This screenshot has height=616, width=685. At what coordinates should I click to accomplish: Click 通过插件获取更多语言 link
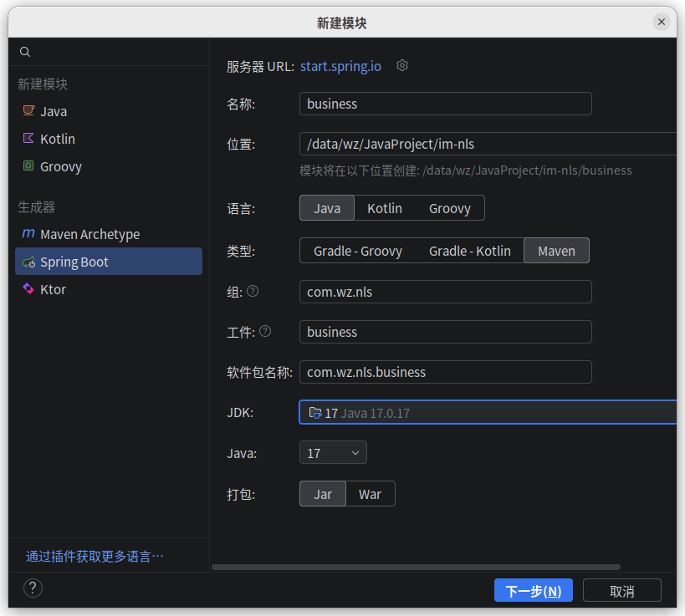(95, 556)
